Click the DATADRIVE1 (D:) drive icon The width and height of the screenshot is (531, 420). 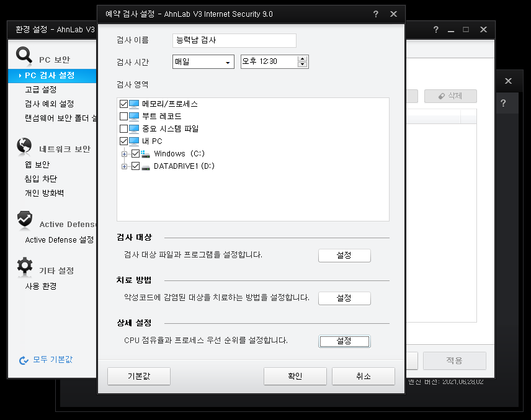[x=146, y=167]
